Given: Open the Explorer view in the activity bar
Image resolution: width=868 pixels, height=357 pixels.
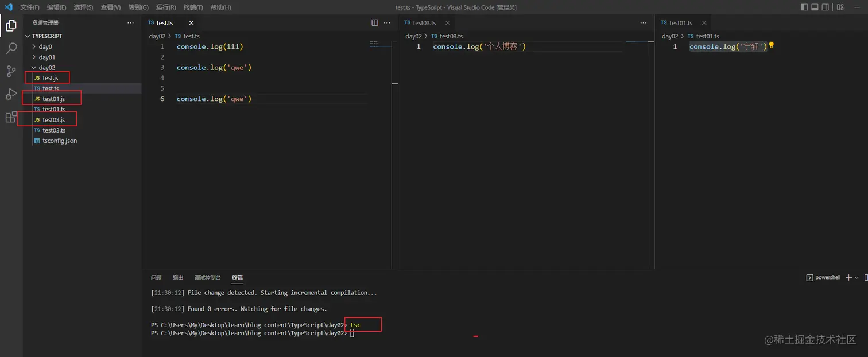Looking at the screenshot, I should pyautogui.click(x=11, y=25).
